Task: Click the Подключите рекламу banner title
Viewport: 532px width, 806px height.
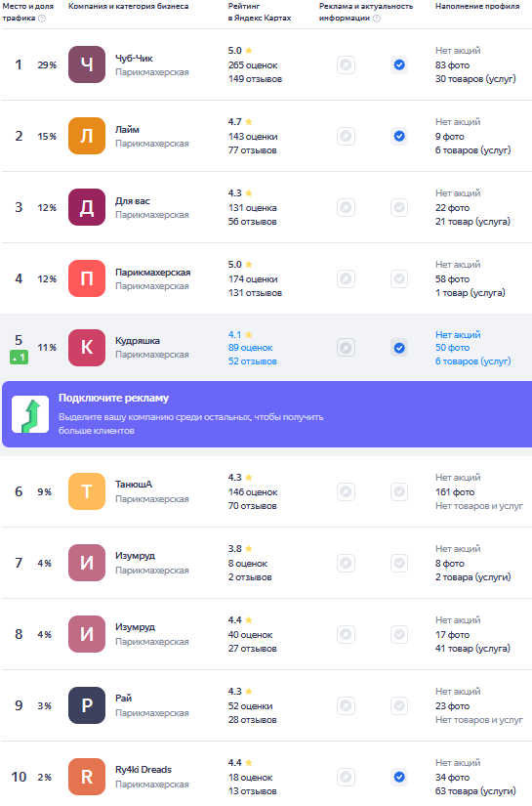Action: [113, 398]
